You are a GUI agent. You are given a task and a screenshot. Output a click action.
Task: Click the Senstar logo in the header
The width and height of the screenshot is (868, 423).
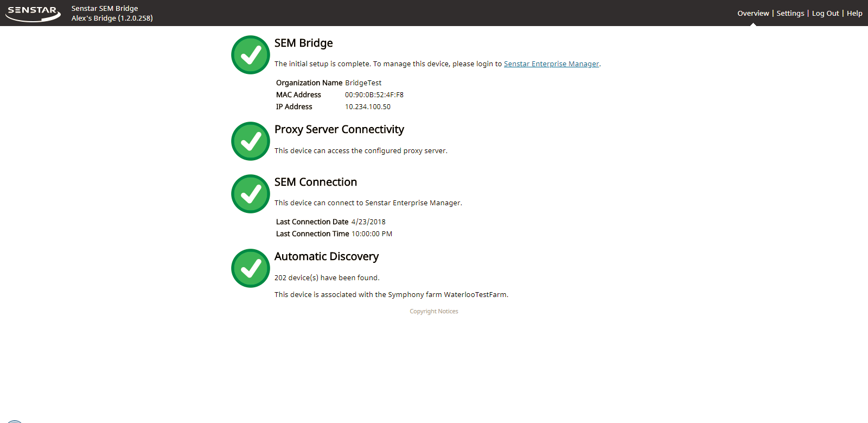tap(33, 14)
